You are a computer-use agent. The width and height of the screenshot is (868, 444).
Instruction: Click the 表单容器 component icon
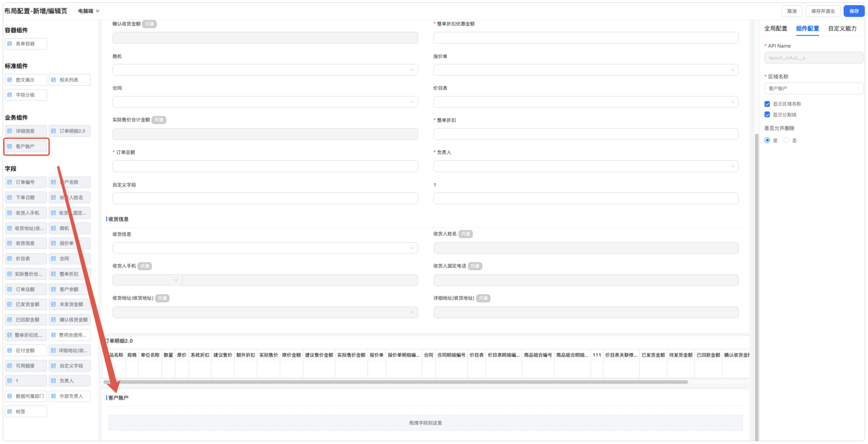[10, 44]
